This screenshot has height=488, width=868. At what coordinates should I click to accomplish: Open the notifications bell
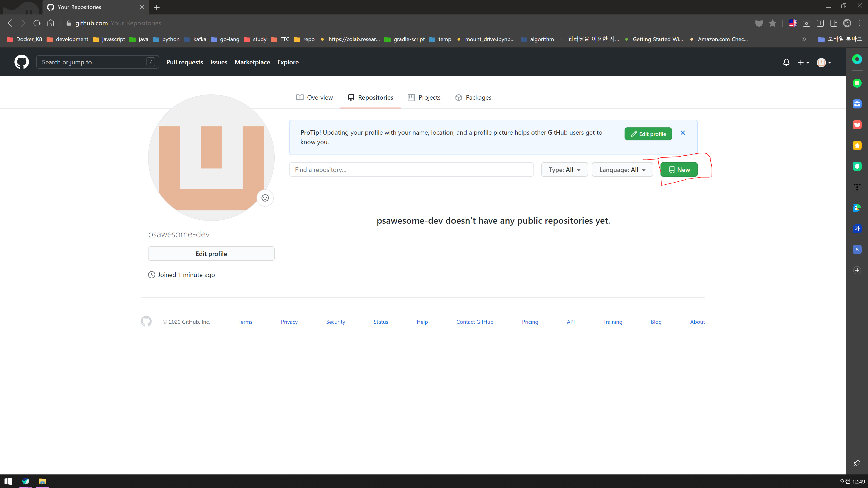click(x=786, y=62)
